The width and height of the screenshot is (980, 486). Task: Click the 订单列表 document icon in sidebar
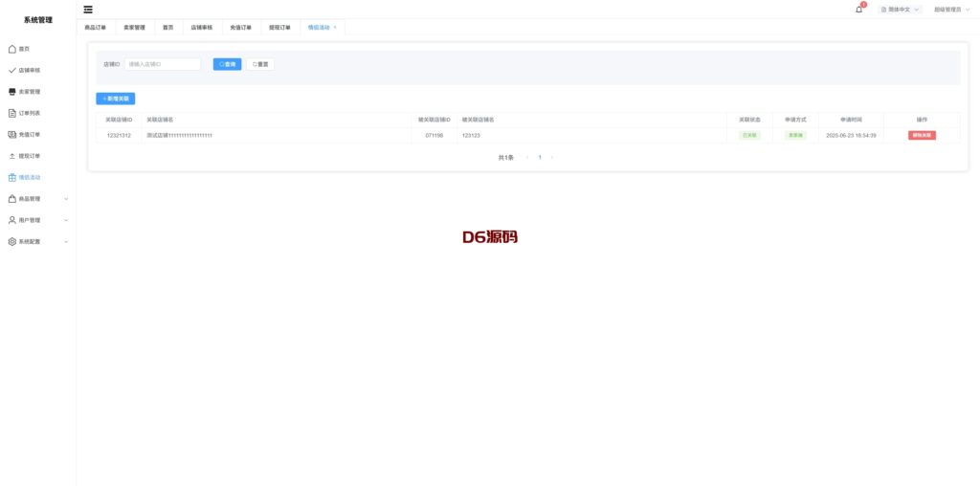12,113
